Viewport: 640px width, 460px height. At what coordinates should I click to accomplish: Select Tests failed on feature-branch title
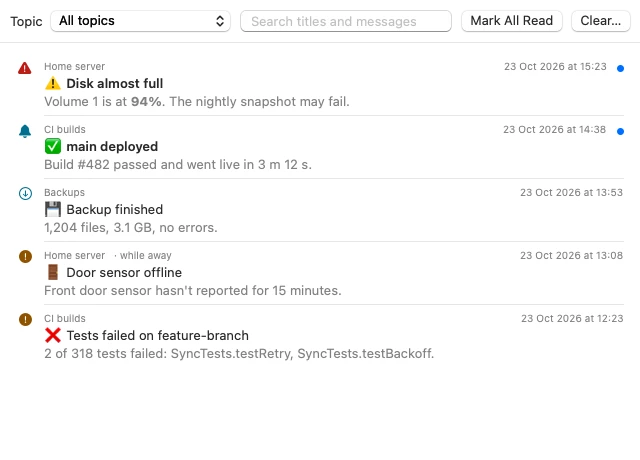[x=158, y=336]
